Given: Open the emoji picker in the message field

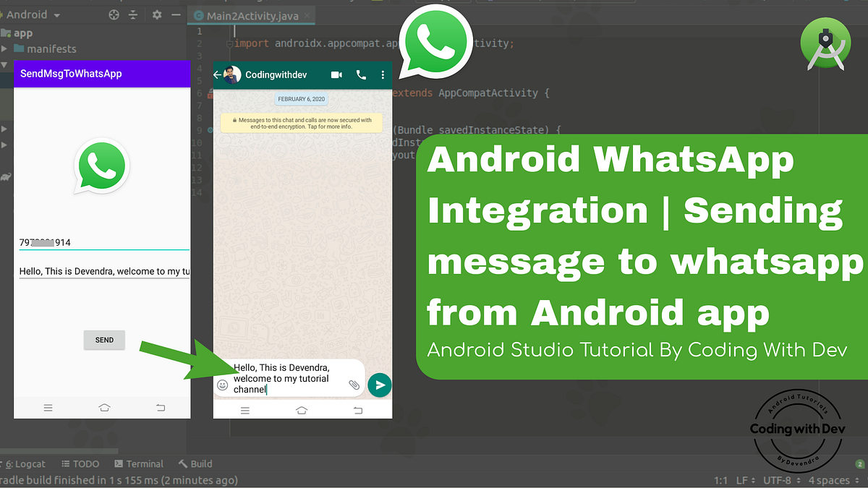Looking at the screenshot, I should coord(223,385).
